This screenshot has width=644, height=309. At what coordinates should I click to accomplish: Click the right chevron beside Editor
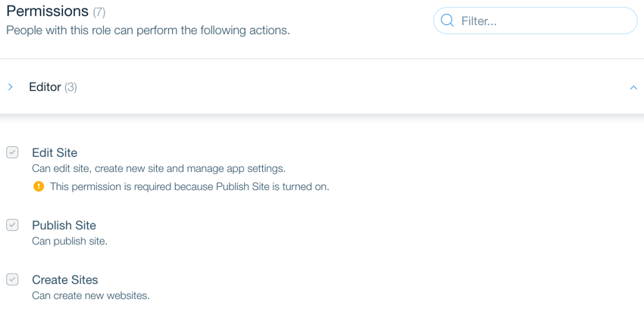[11, 87]
